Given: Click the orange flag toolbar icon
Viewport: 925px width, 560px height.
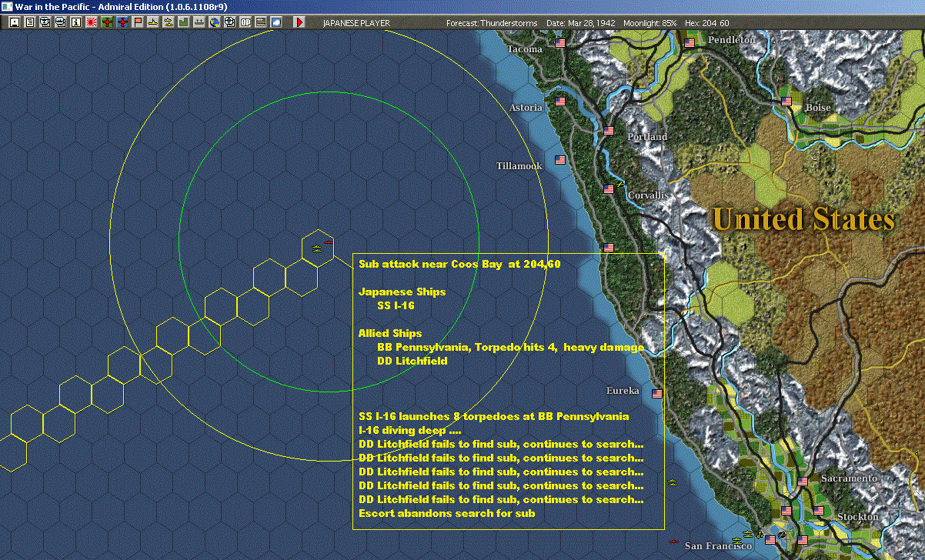Looking at the screenshot, I should coord(138,22).
